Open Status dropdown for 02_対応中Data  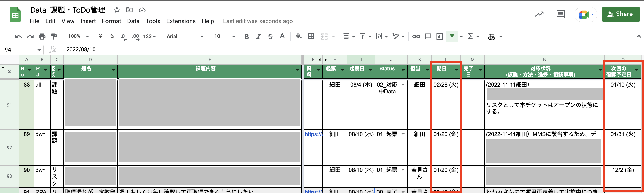(403, 85)
